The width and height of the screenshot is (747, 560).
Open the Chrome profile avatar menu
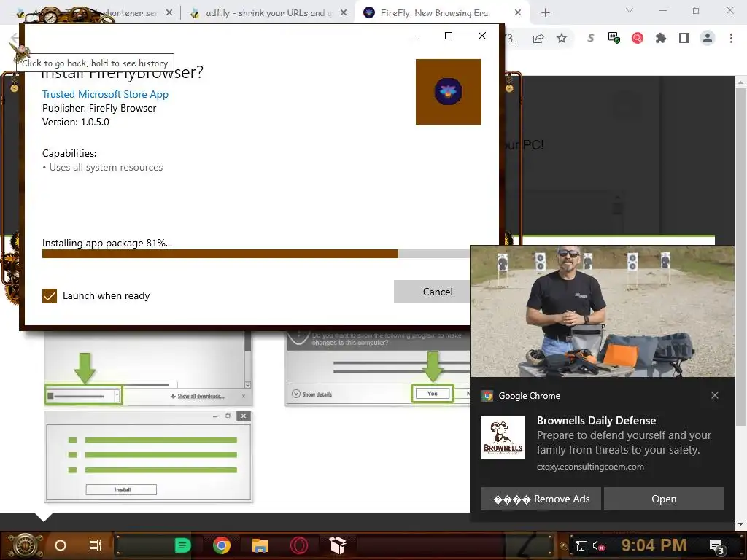[708, 38]
